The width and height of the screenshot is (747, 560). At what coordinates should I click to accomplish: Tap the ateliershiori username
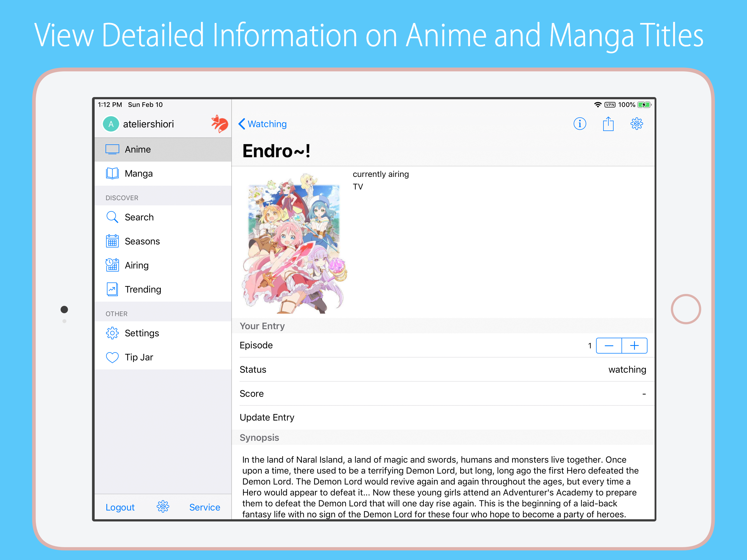click(x=148, y=124)
